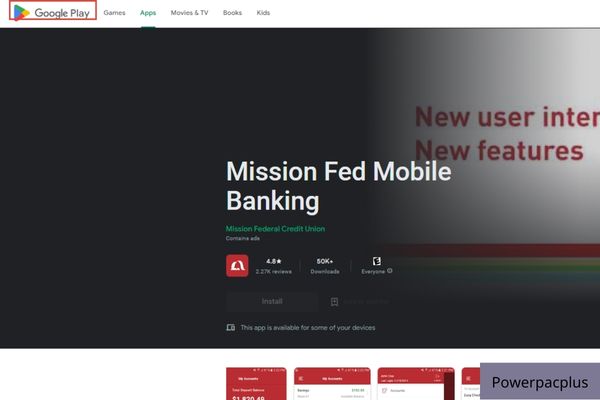Select the Apps tab
The width and height of the screenshot is (600, 400).
click(x=148, y=13)
